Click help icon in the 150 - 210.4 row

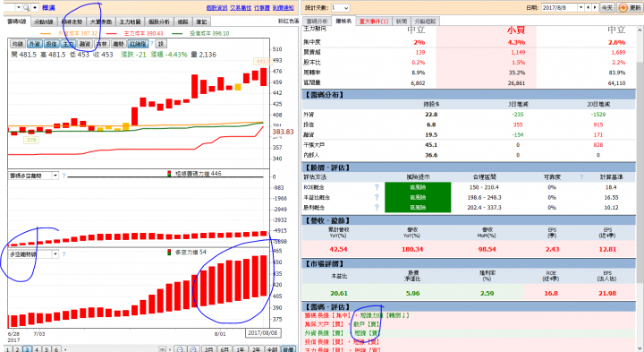coord(377,187)
